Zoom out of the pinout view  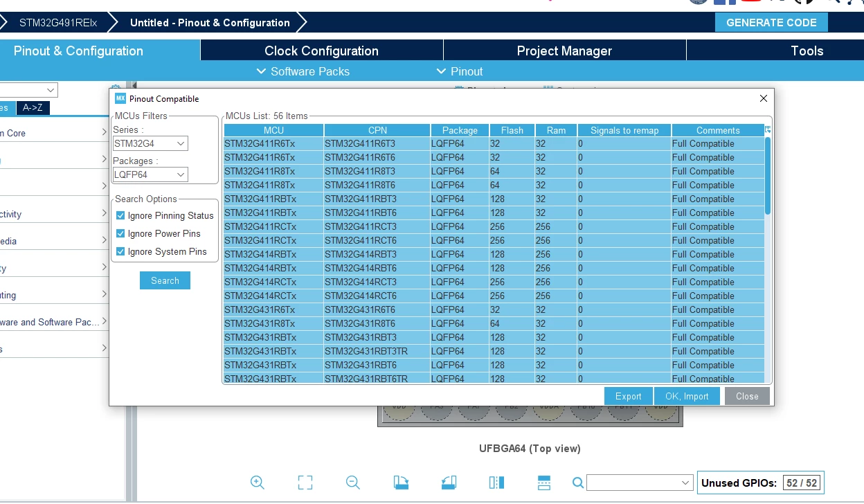pyautogui.click(x=353, y=483)
